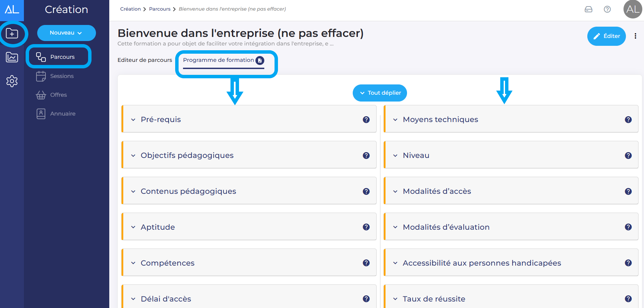Click the Parcours breadcrumb link
The height and width of the screenshot is (308, 644).
click(x=159, y=9)
